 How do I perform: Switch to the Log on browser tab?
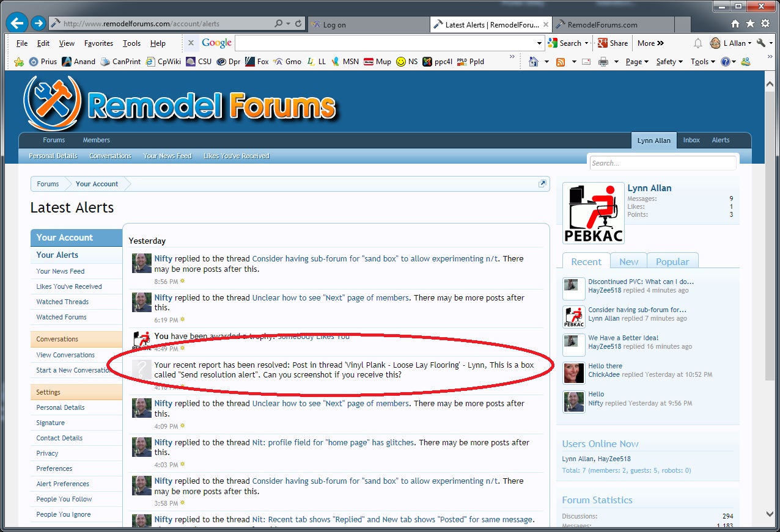369,24
